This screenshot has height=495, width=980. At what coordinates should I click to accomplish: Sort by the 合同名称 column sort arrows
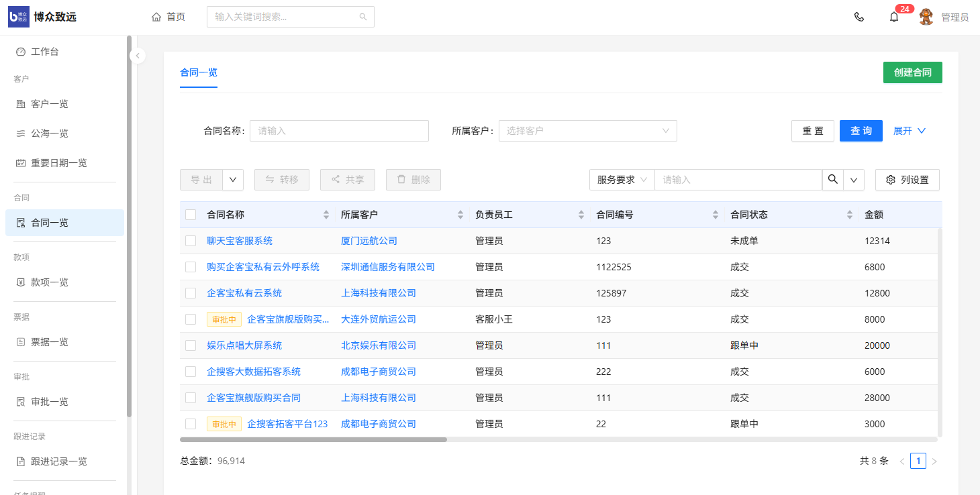click(326, 215)
